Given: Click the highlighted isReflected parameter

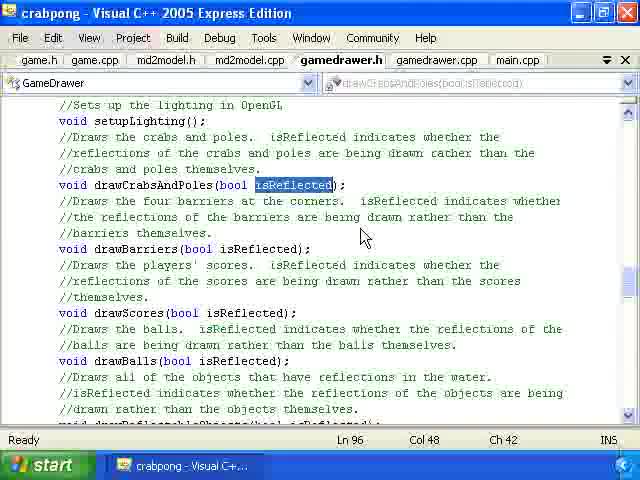Looking at the screenshot, I should coord(294,185).
